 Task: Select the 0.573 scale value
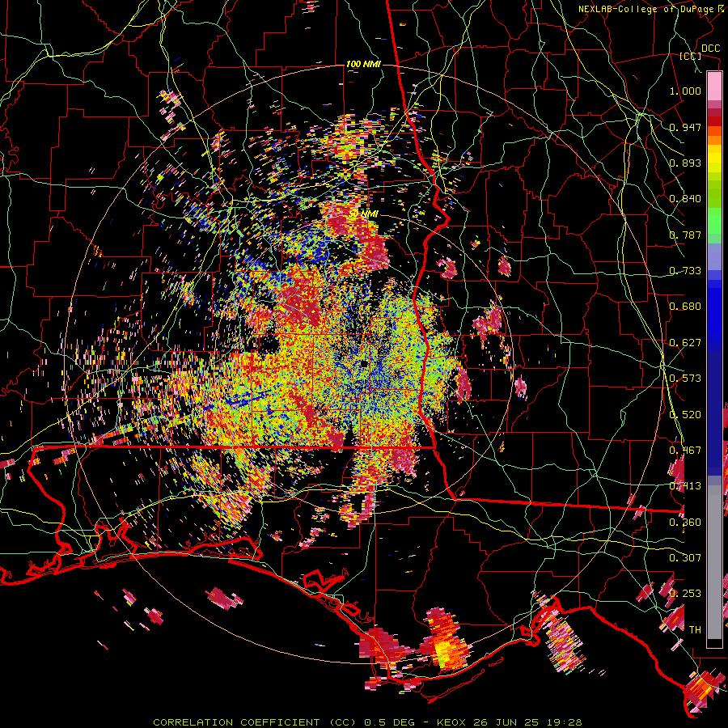[685, 379]
